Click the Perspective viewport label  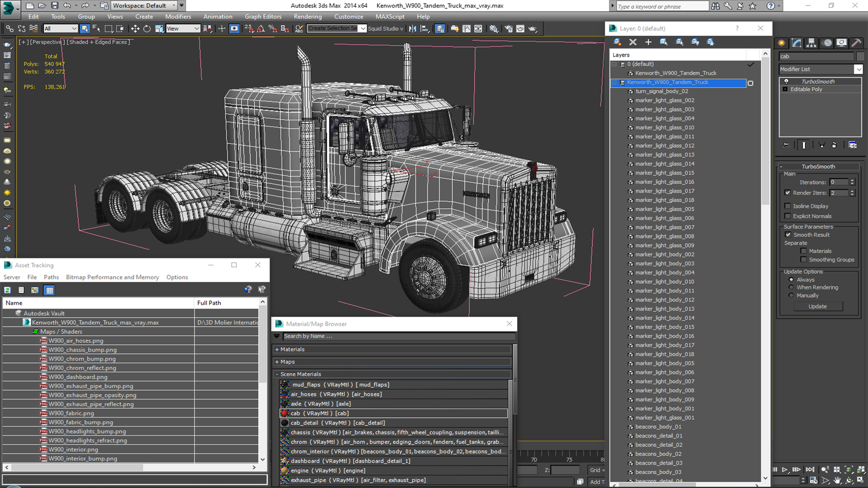point(47,42)
